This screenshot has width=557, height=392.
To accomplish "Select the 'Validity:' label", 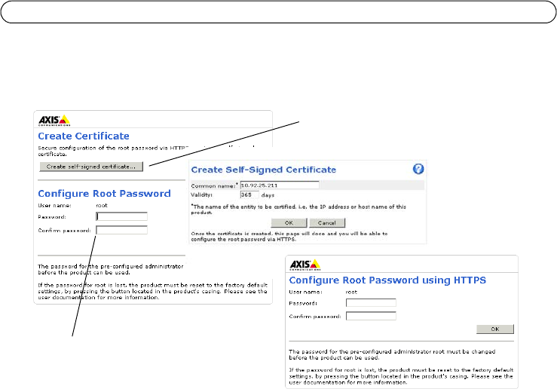I will (201, 194).
